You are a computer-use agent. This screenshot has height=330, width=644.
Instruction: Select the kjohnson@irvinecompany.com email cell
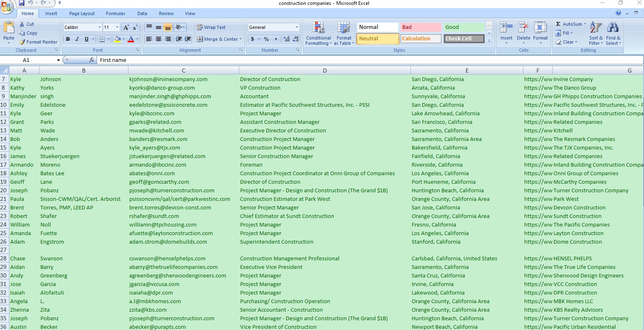click(168, 79)
